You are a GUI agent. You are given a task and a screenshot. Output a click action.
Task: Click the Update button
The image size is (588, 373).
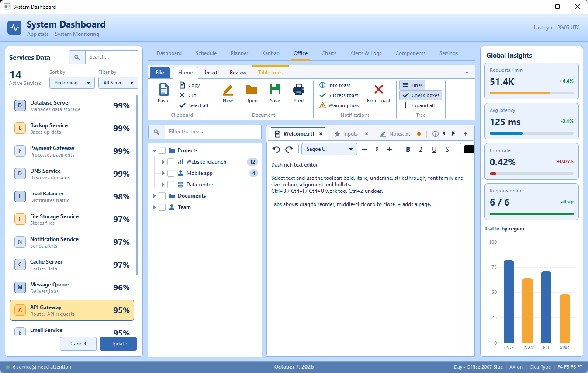(x=118, y=344)
